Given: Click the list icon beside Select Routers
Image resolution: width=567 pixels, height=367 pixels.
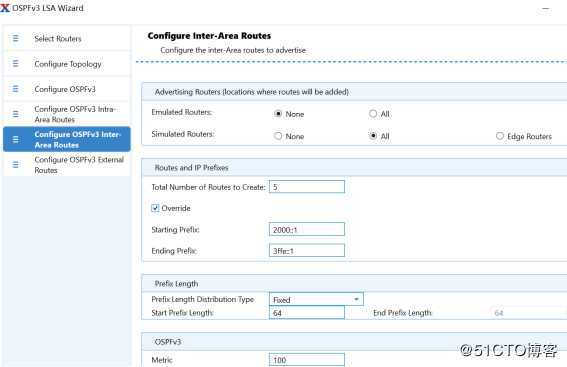Looking at the screenshot, I should point(16,38).
